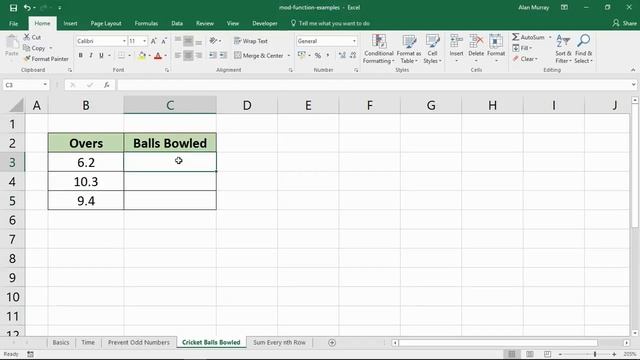Toggle middle vertical alignment
Screen dimensions: 640x360
pyautogui.click(x=188, y=41)
